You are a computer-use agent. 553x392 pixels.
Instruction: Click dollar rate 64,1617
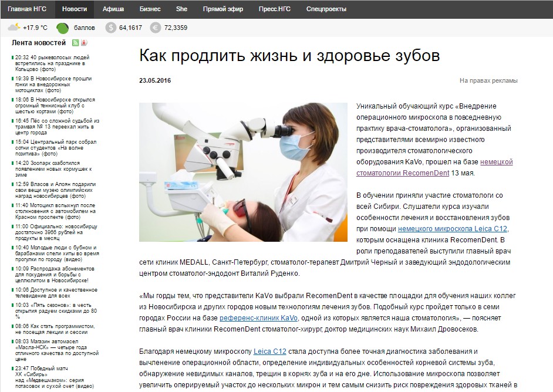pos(130,28)
